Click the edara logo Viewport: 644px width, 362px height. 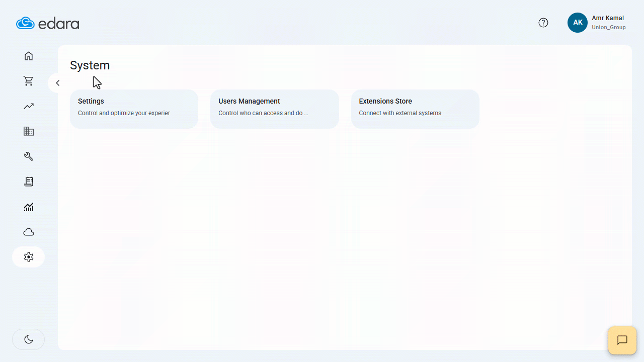coord(48,23)
